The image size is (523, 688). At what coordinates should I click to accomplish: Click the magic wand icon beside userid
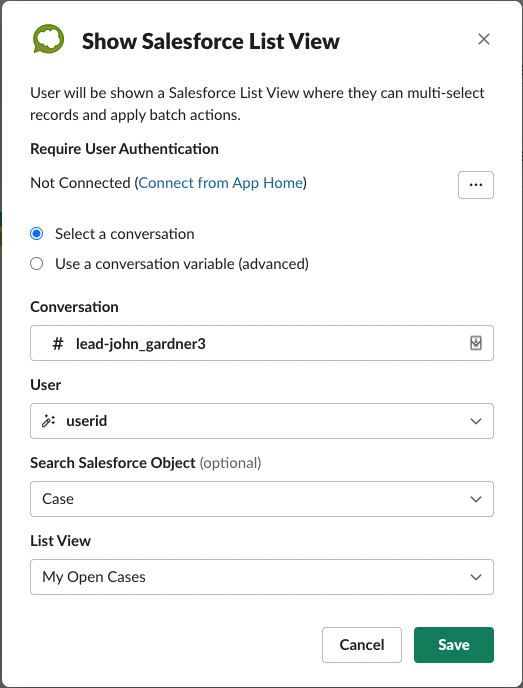48,421
